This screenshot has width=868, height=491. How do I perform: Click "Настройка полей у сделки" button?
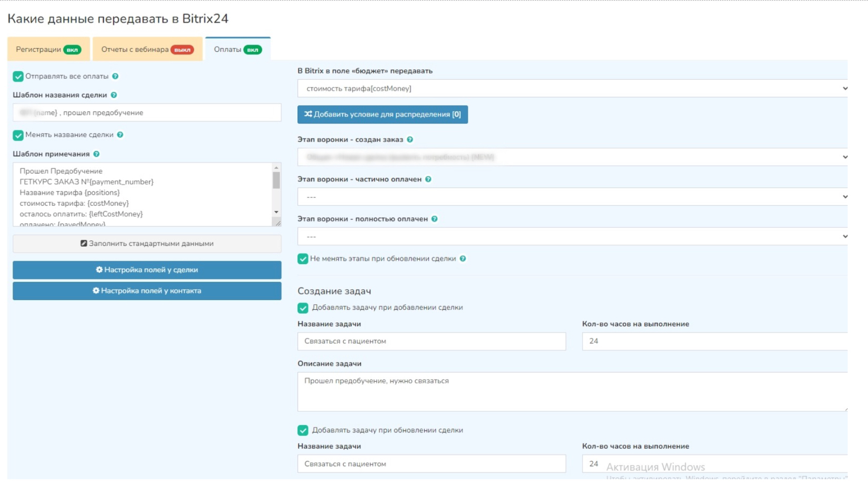(147, 270)
